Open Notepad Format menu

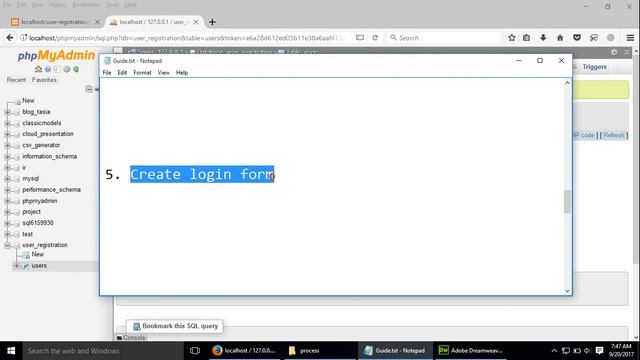point(142,73)
